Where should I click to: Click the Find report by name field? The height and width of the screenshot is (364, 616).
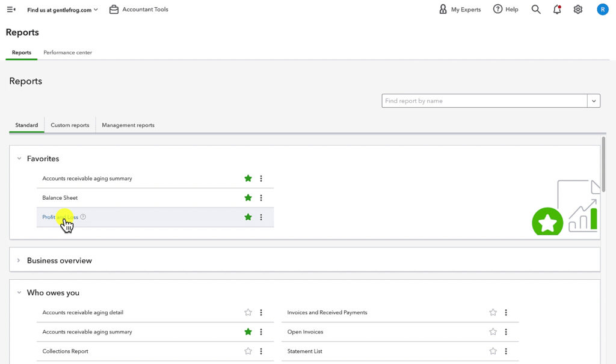pos(484,101)
